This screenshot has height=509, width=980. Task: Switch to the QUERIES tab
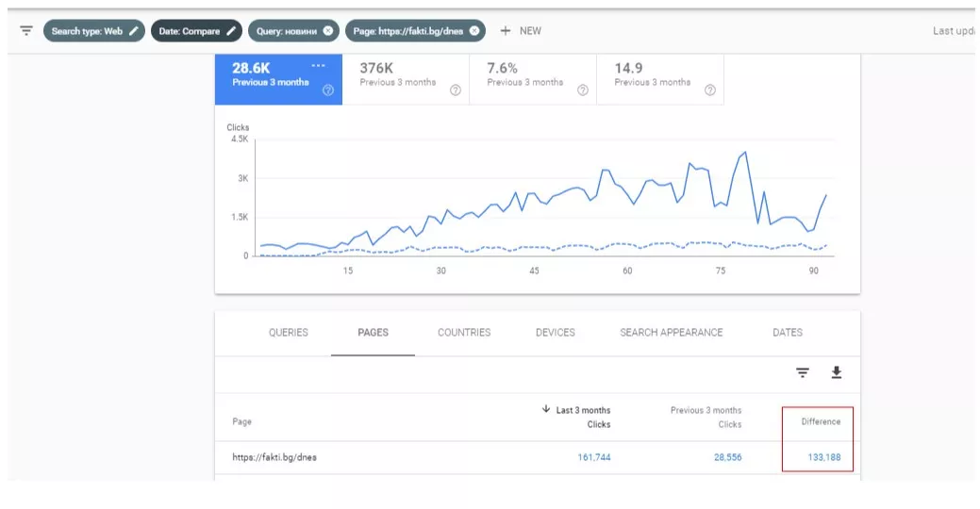pos(288,333)
